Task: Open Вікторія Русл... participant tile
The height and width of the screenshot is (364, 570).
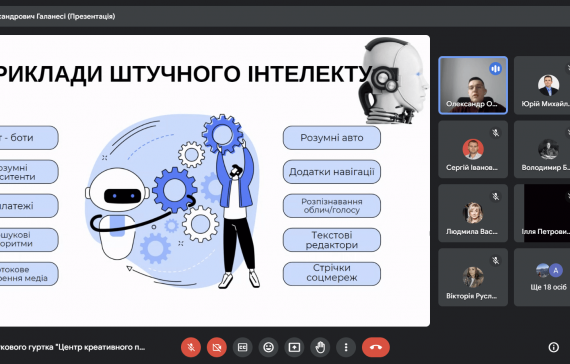Action: pyautogui.click(x=473, y=277)
